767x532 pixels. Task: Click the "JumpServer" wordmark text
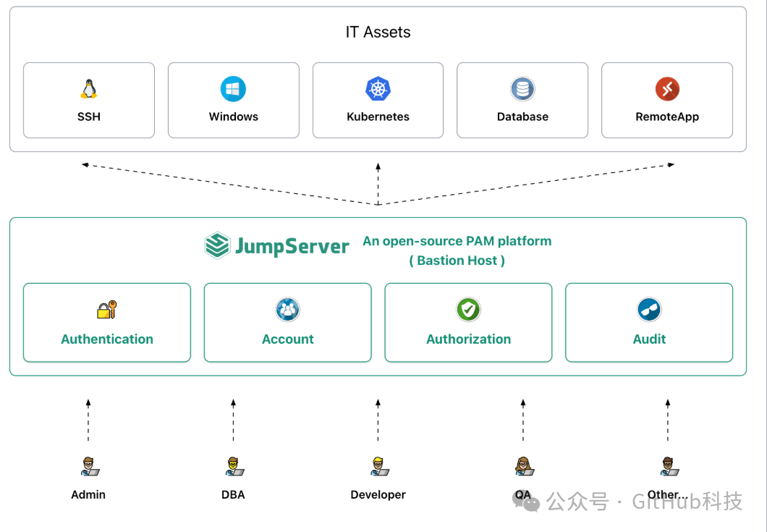292,246
